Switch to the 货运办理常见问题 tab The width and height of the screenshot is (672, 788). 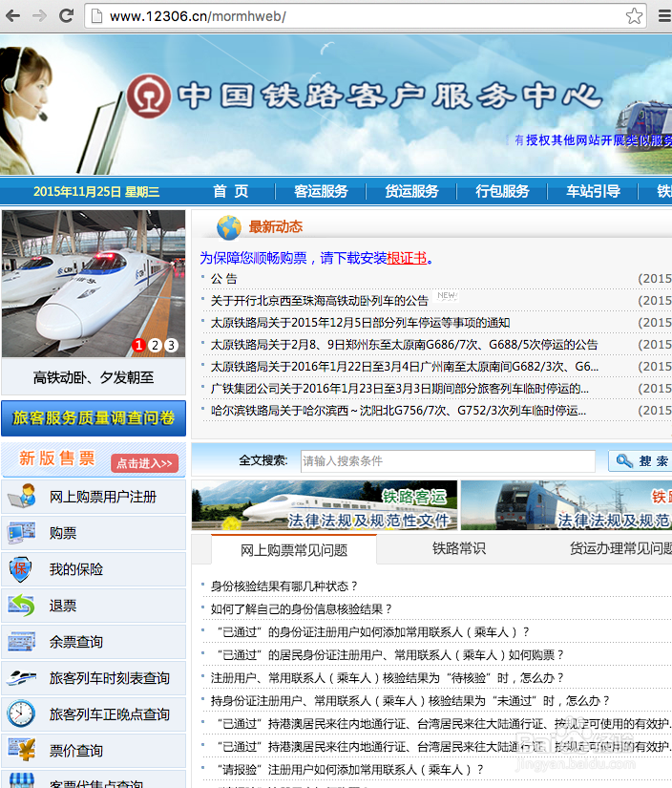[x=620, y=548]
